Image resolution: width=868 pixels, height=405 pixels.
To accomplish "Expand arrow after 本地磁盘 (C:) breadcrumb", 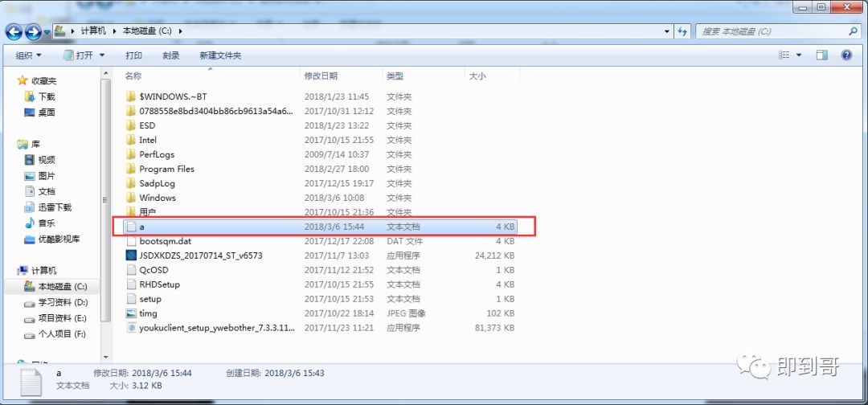I will [181, 31].
